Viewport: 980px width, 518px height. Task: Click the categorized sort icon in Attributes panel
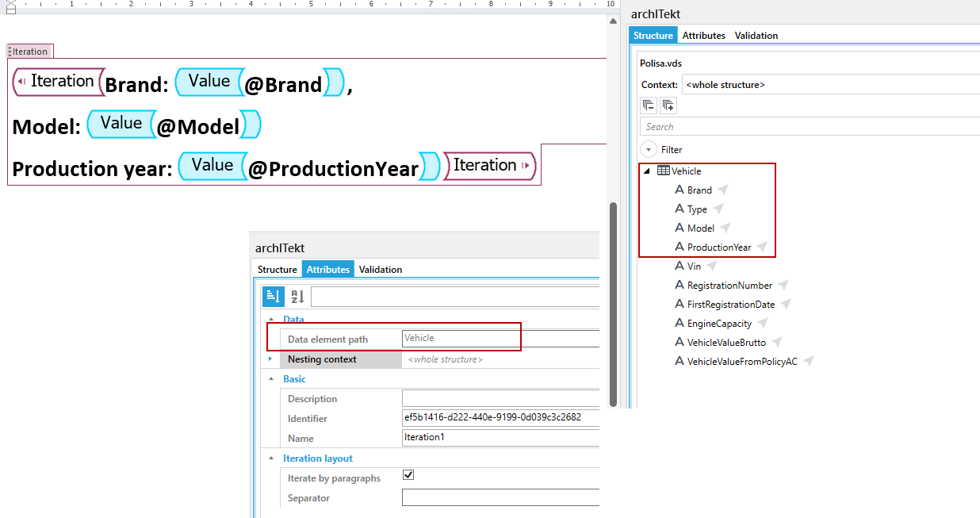272,297
